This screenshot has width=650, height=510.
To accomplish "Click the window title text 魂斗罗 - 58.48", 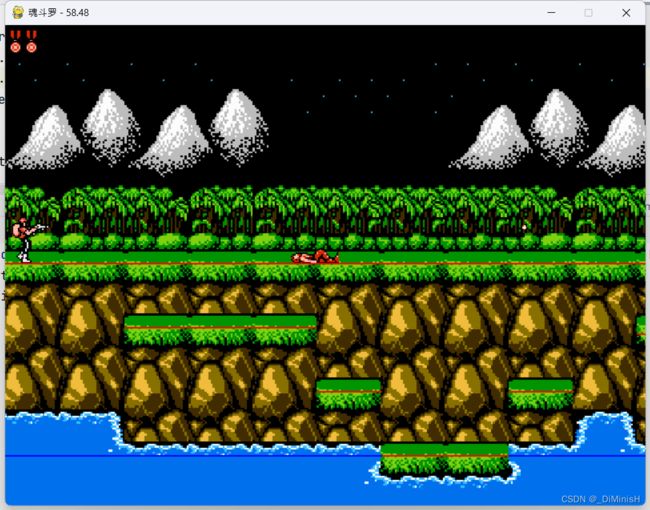I will (x=58, y=12).
